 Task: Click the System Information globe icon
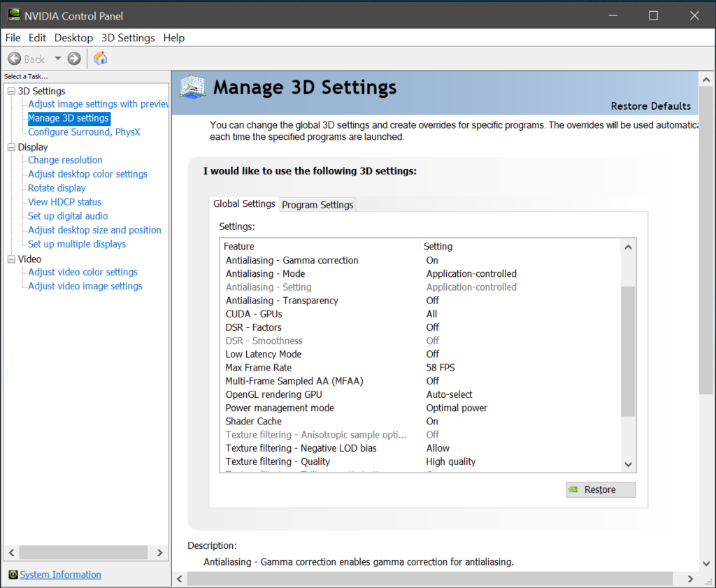[14, 575]
